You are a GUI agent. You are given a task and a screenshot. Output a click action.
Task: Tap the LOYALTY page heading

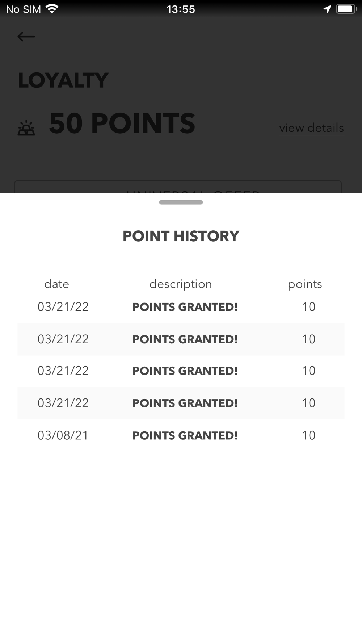(x=63, y=80)
